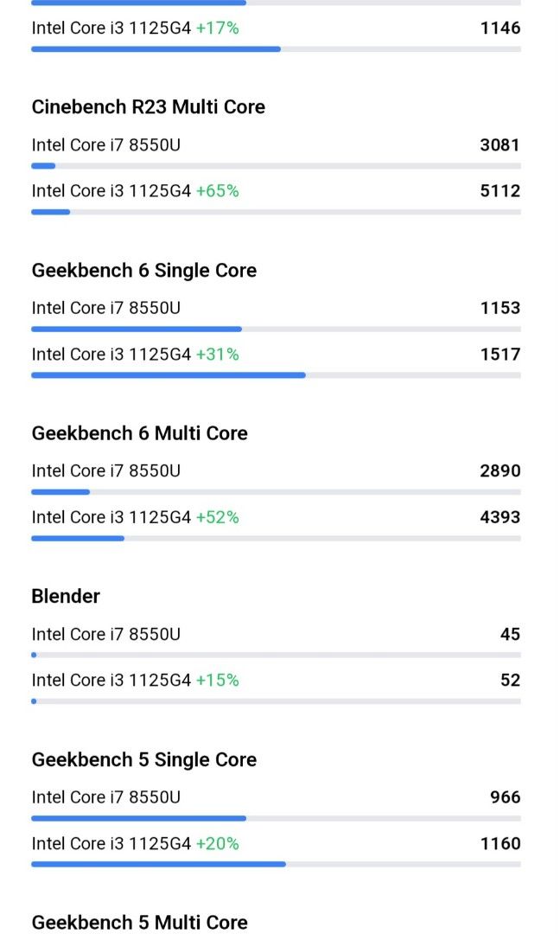
Task: Click the i3 1125G4 Geekbench 6 Single Core bar
Action: point(169,375)
